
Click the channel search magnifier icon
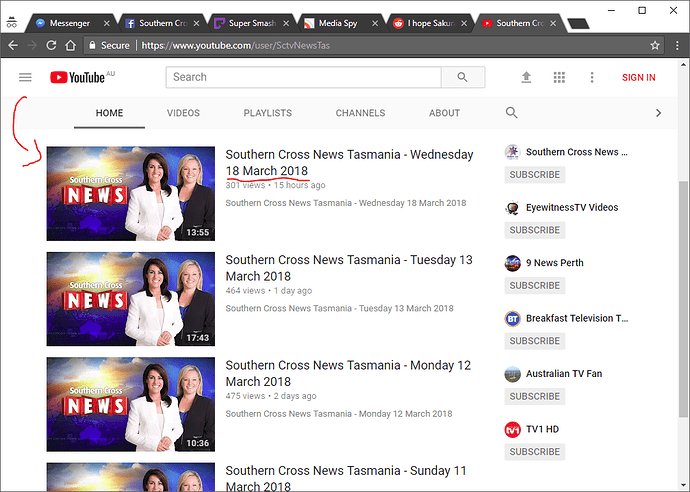point(511,113)
